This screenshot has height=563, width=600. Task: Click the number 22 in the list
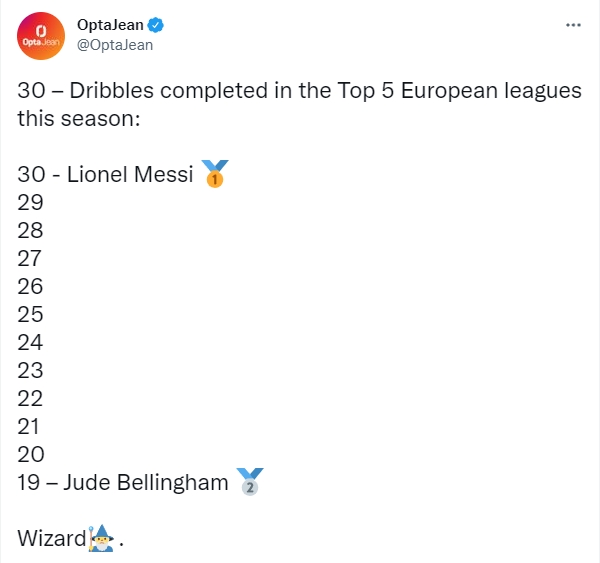[30, 398]
